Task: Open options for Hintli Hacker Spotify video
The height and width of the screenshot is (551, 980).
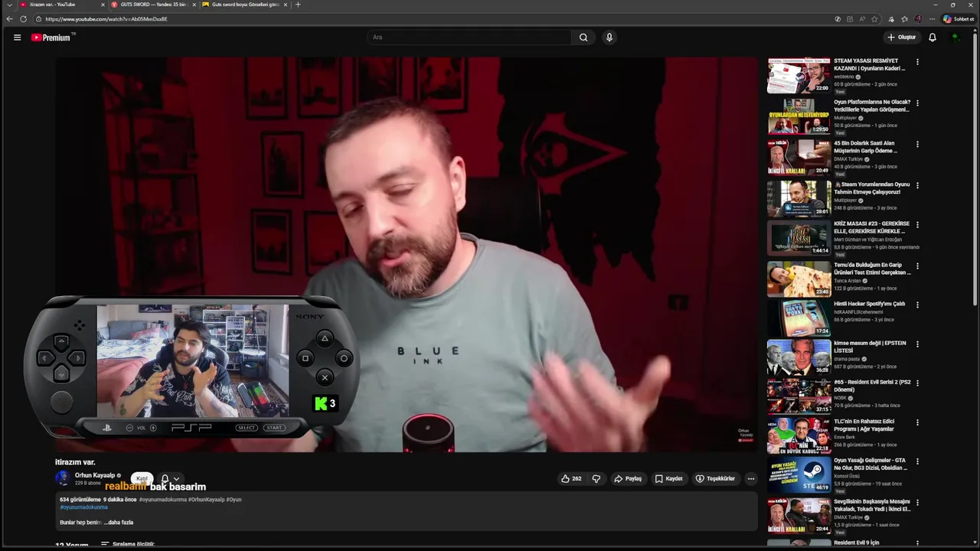Action: (917, 305)
